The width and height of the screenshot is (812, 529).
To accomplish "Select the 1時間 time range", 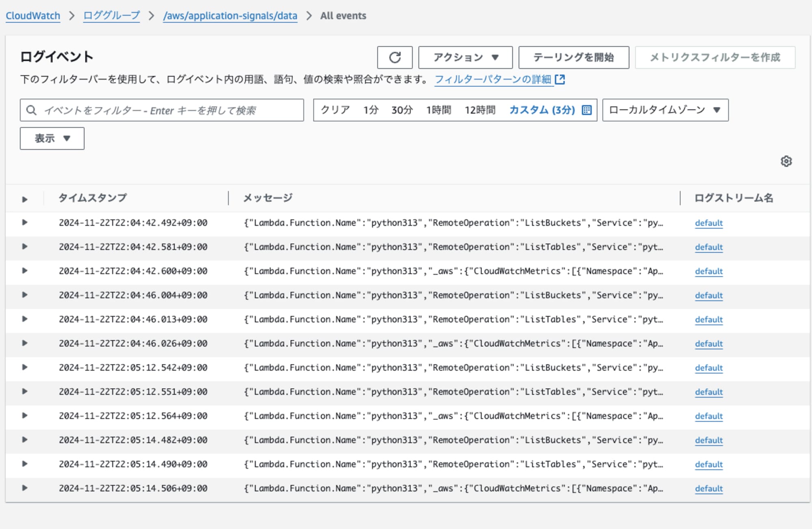I will [x=438, y=110].
